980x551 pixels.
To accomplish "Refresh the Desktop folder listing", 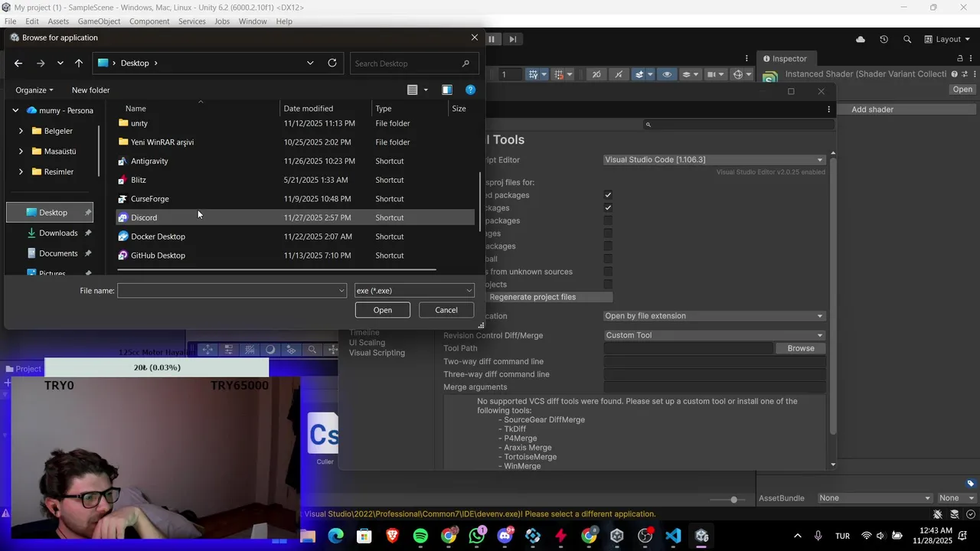I will point(332,63).
